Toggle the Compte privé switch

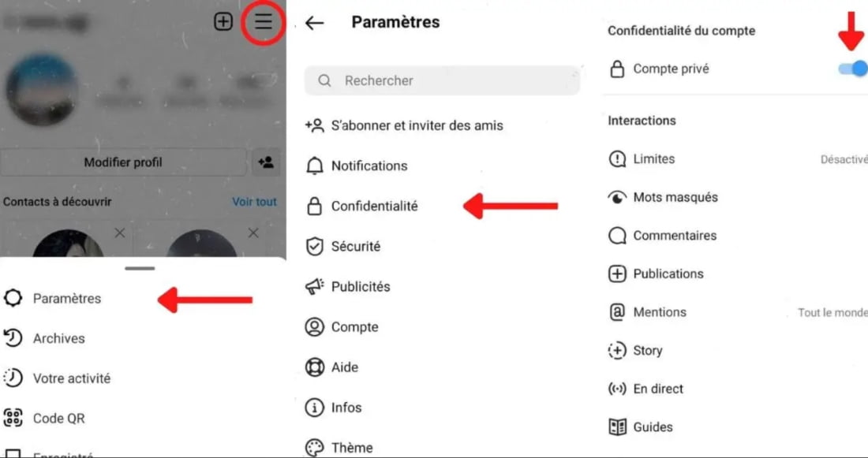pos(852,69)
